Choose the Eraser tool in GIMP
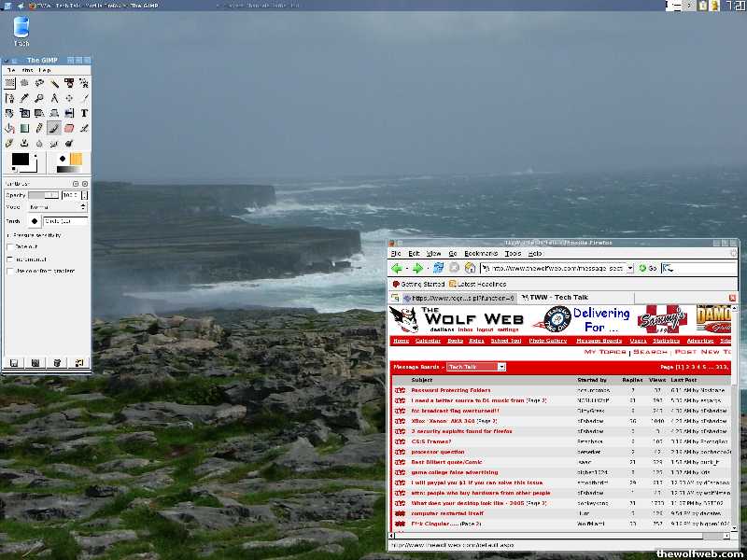Viewport: 747px width, 560px height. point(69,128)
